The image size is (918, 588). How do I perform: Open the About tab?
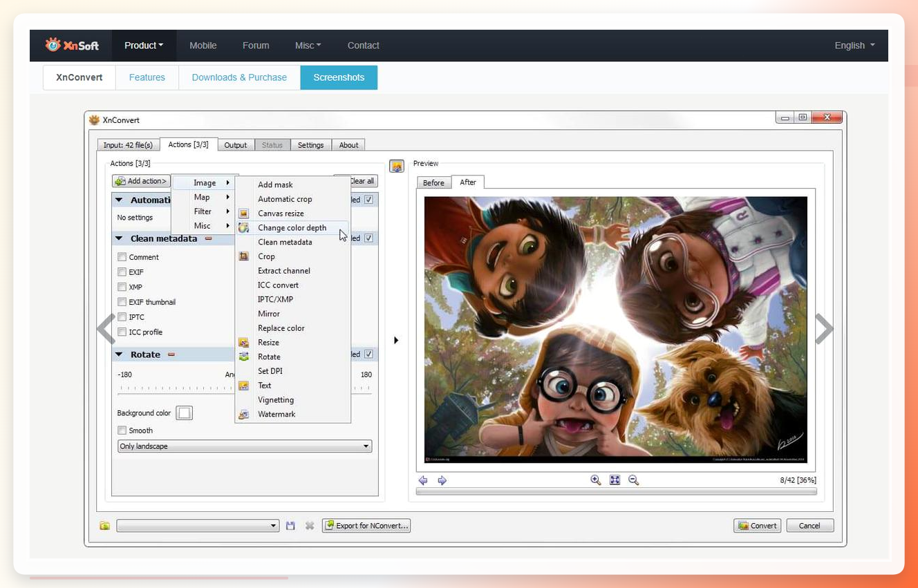tap(348, 145)
